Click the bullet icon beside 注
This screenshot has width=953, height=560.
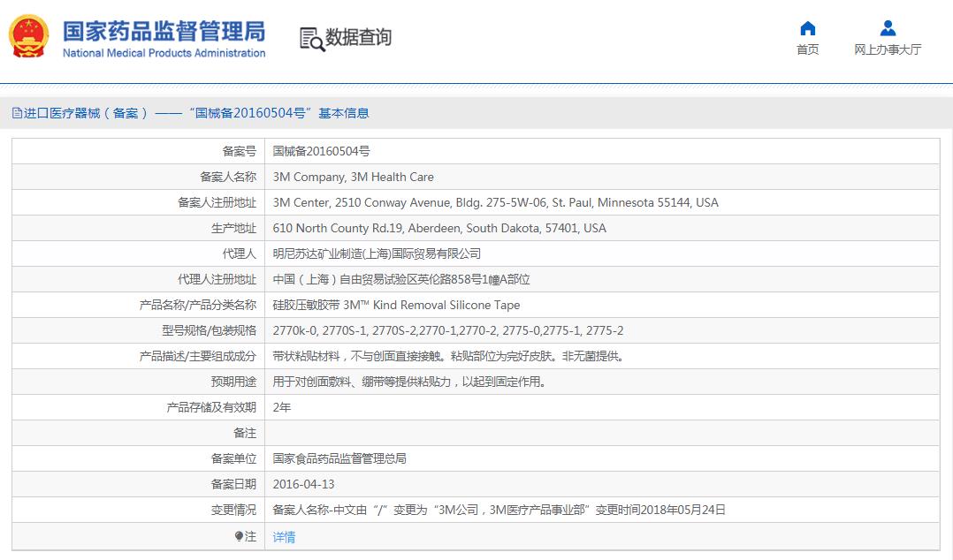[x=239, y=536]
